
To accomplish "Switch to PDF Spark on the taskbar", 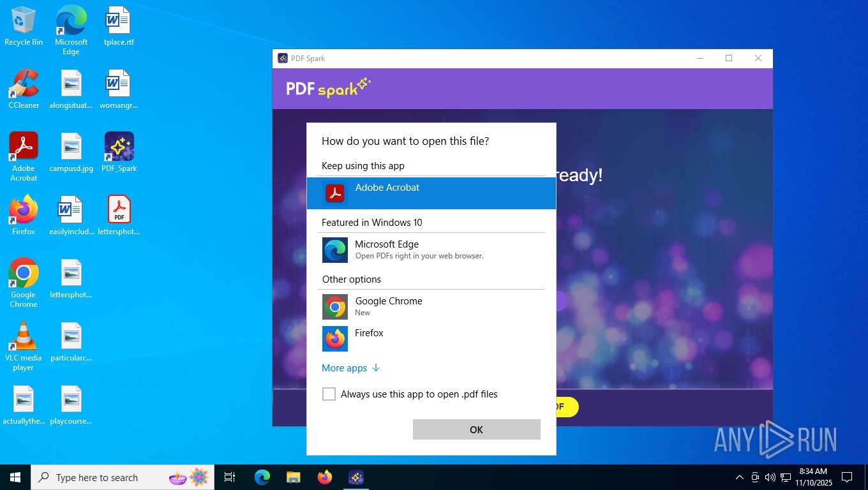I will coord(356,477).
